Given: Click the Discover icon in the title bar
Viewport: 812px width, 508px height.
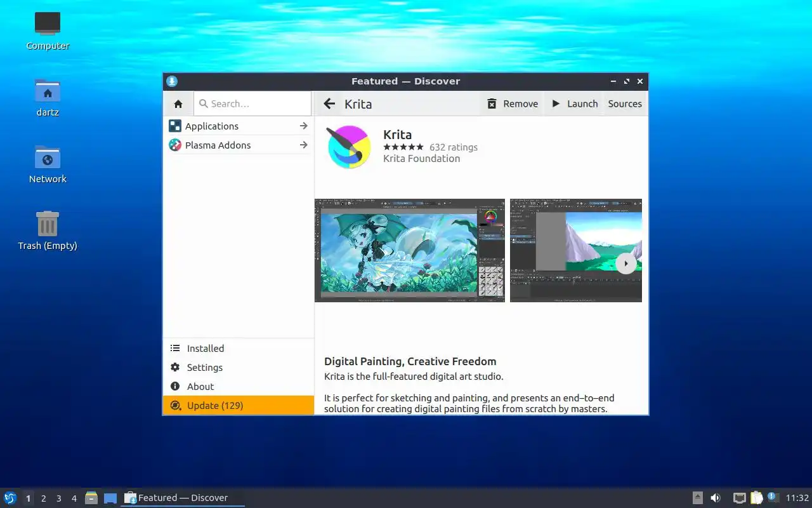Looking at the screenshot, I should coord(172,81).
